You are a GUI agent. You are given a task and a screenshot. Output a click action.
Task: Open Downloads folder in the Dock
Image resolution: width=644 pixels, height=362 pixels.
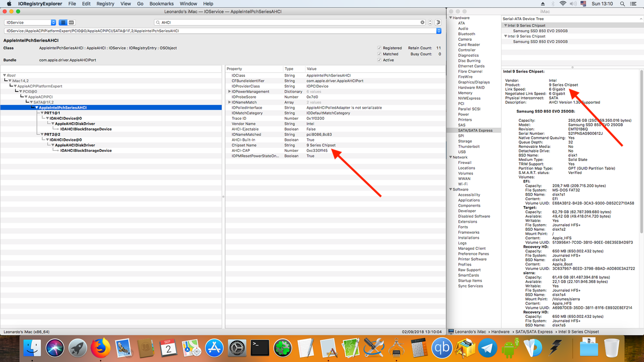coord(588,348)
